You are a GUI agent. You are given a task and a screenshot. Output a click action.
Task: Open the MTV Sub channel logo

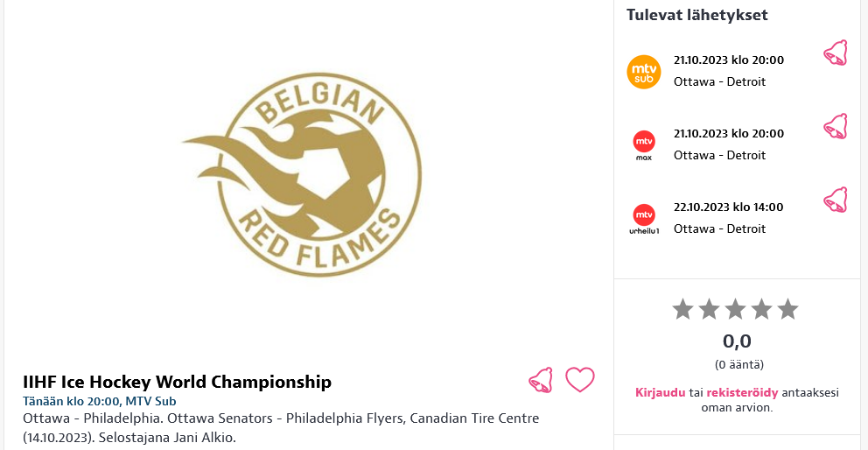pos(644,72)
